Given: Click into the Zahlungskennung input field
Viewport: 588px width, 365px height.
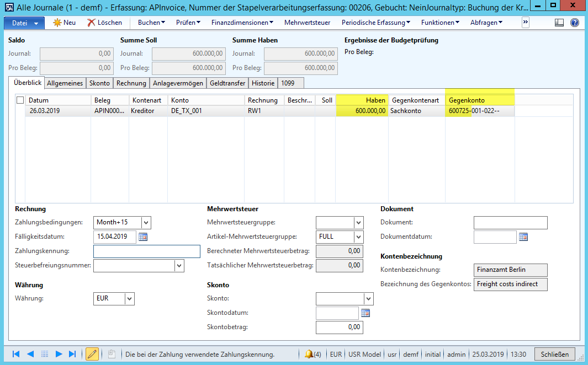Looking at the screenshot, I should click(146, 251).
